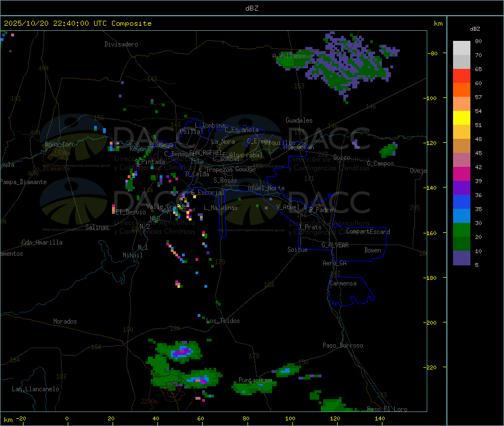Click the 2025/10/20 22:40:00 UTC Composite timestamp

pyautogui.click(x=77, y=24)
